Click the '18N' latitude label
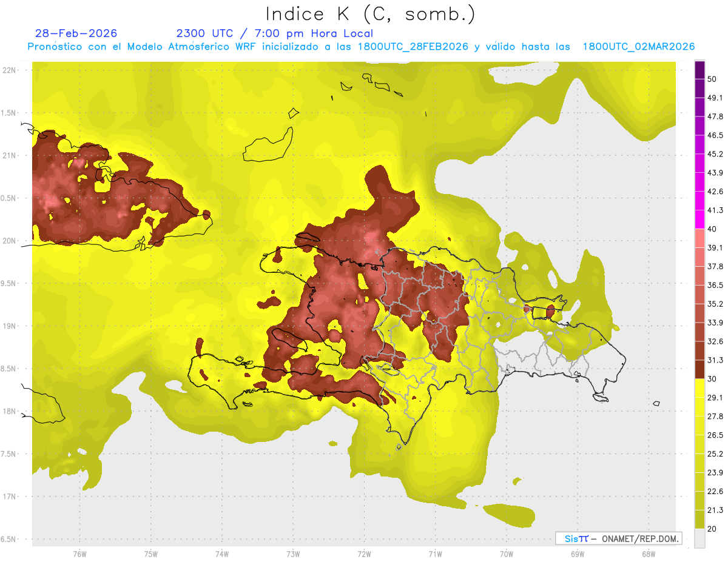 pos(10,411)
